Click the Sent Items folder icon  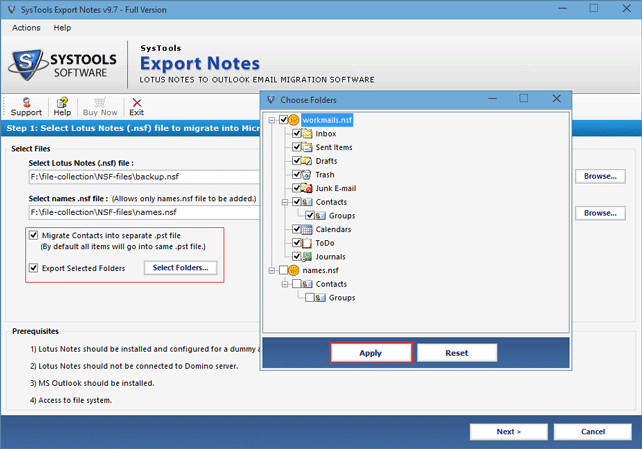(307, 147)
